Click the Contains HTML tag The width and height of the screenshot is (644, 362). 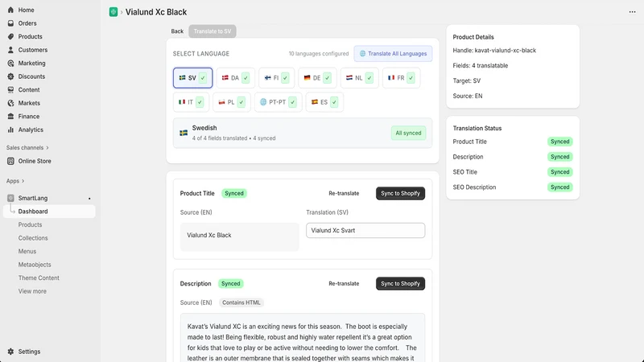tap(241, 302)
